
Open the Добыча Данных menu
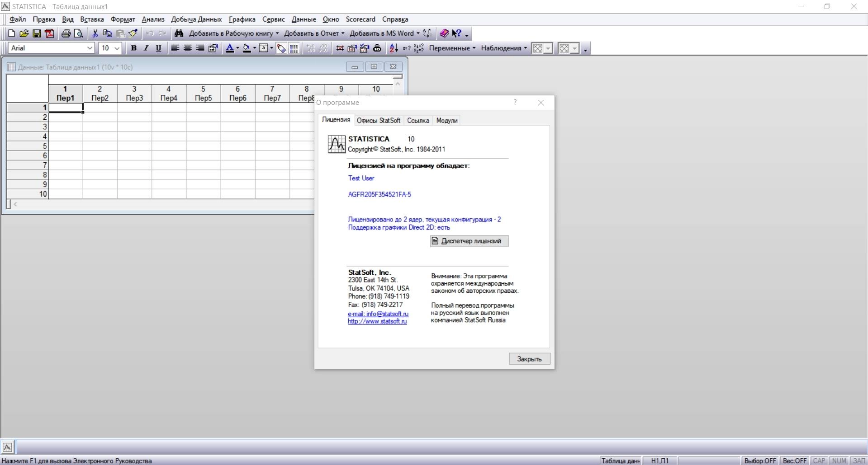pyautogui.click(x=196, y=19)
